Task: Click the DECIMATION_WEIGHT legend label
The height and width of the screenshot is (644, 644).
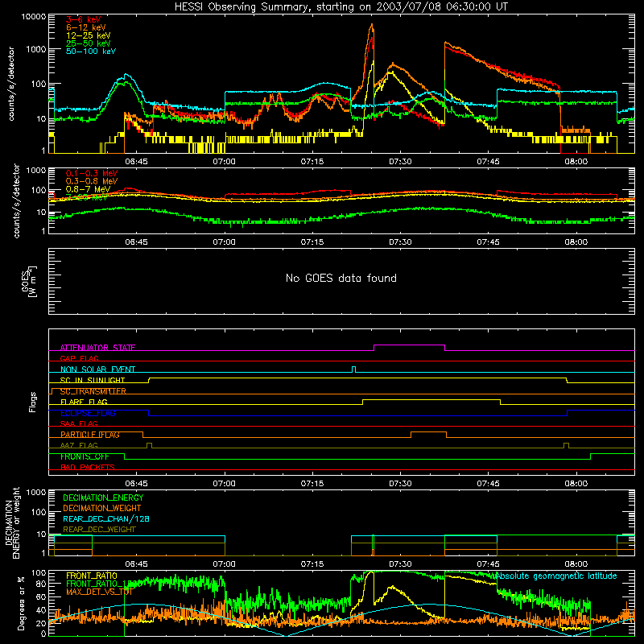Action: click(102, 508)
